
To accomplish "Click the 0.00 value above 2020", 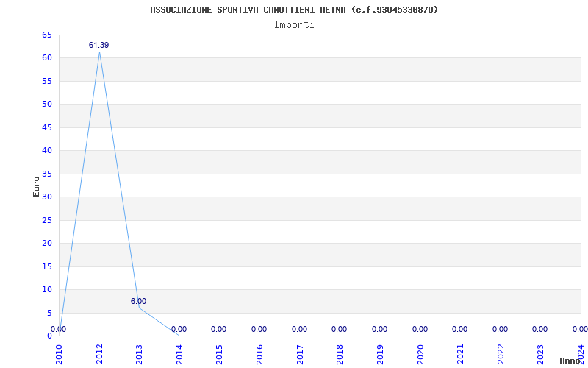I will [x=420, y=329].
